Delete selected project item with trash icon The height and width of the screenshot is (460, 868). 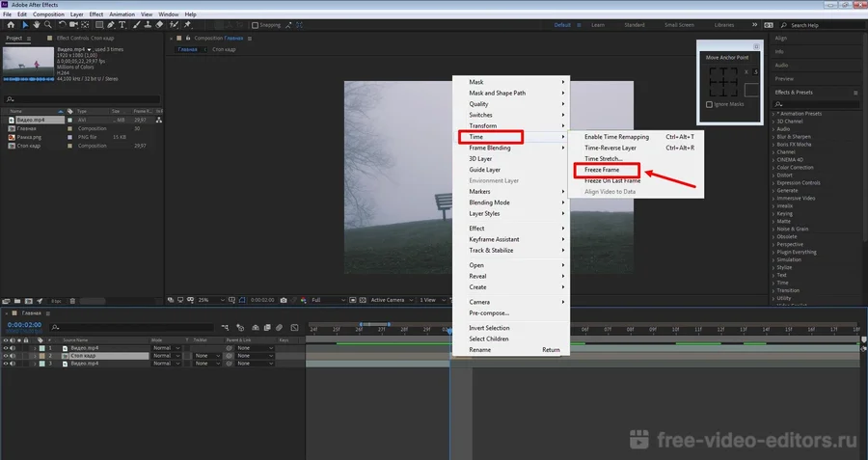tap(72, 301)
